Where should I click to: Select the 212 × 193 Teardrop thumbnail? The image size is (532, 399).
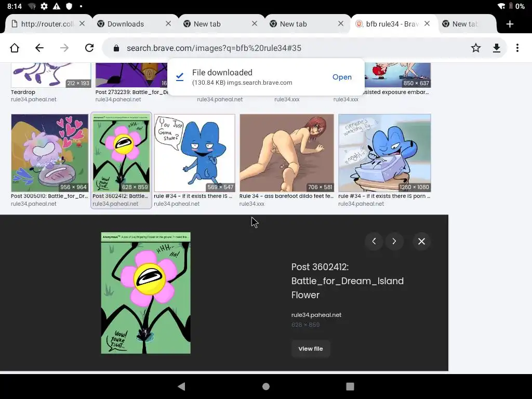51,75
